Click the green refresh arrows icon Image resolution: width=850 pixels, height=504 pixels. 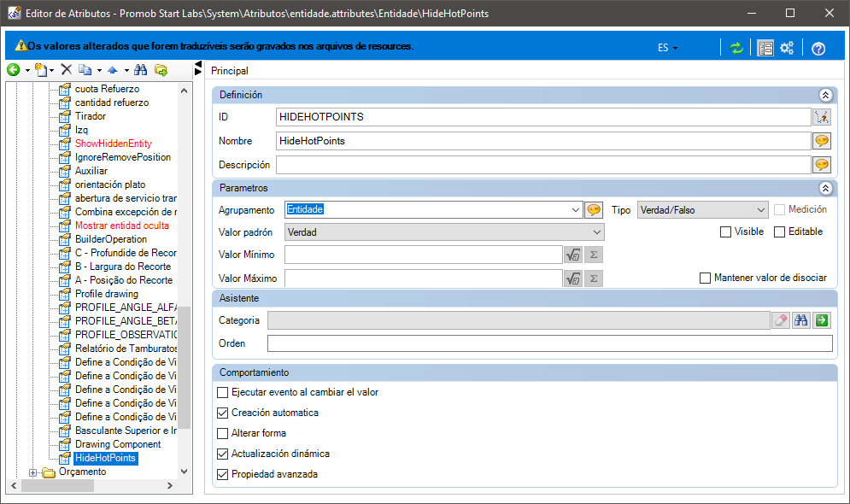point(736,48)
